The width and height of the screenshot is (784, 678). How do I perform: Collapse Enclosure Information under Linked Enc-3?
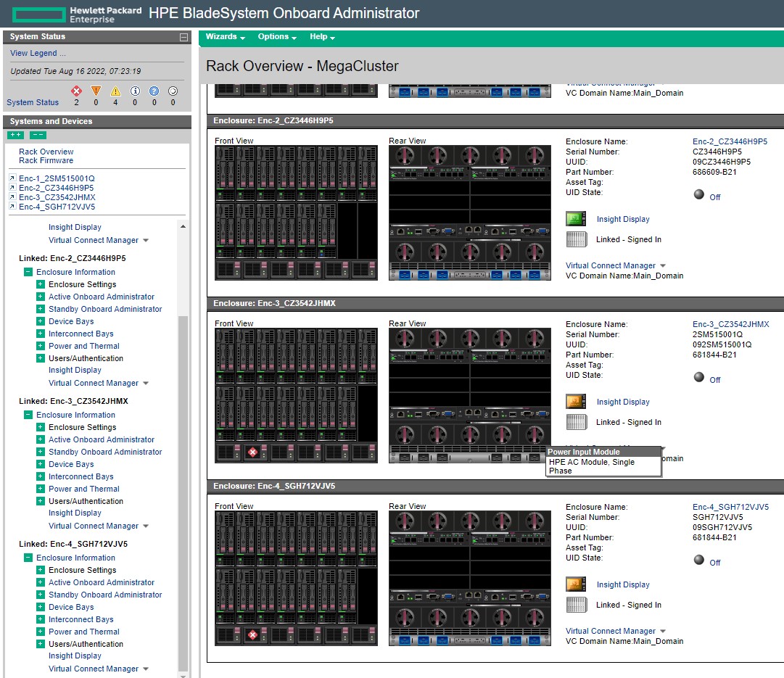pos(28,415)
